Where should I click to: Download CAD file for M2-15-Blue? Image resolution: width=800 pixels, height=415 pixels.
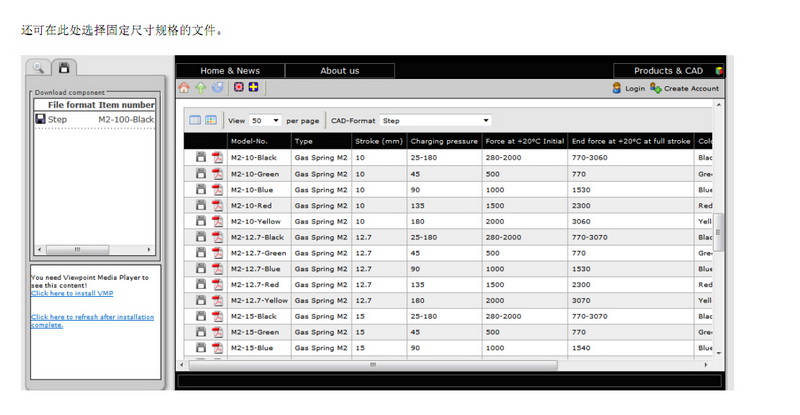pyautogui.click(x=201, y=348)
